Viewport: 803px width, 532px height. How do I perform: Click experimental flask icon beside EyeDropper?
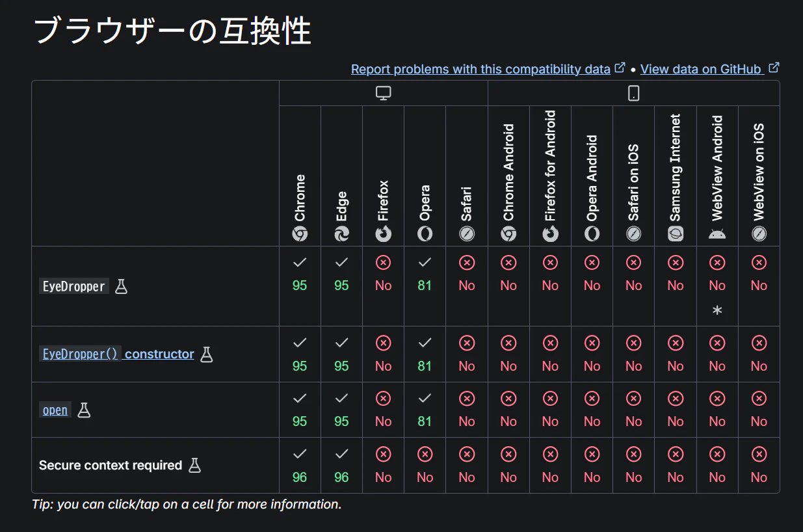pyautogui.click(x=121, y=286)
